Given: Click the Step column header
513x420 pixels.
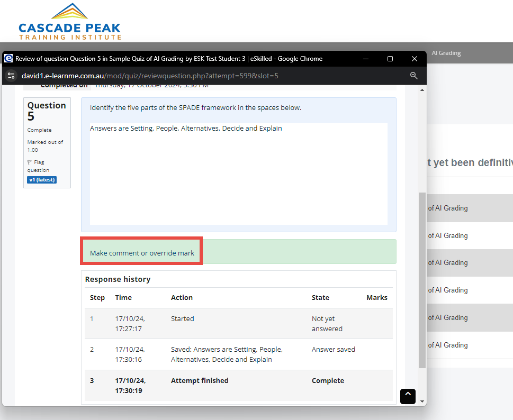Looking at the screenshot, I should click(x=97, y=297).
